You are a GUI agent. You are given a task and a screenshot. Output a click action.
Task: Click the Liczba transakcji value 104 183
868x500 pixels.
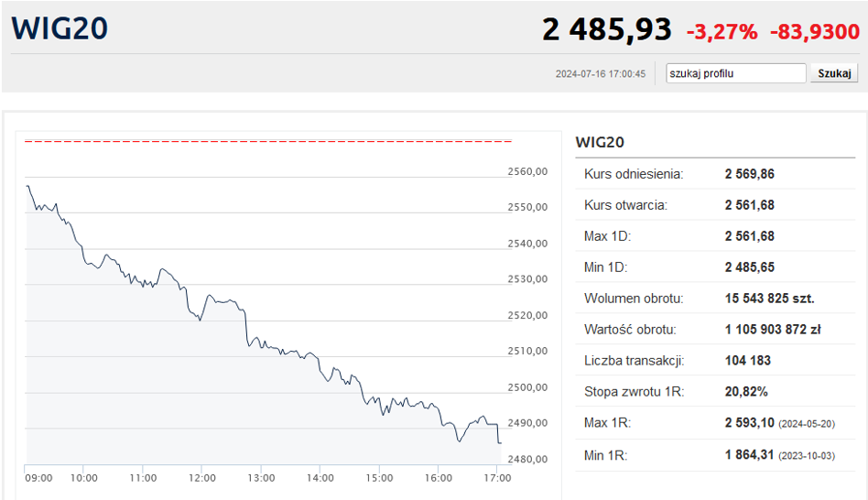click(748, 361)
